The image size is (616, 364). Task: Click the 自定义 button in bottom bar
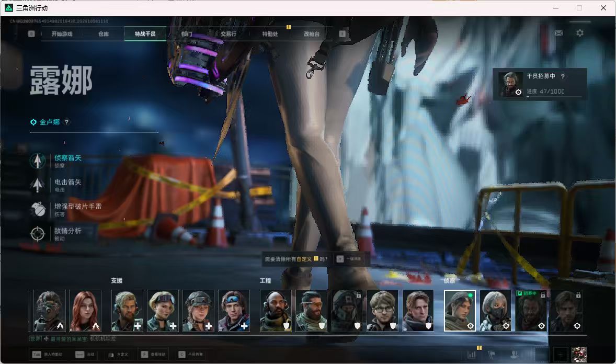(118, 355)
